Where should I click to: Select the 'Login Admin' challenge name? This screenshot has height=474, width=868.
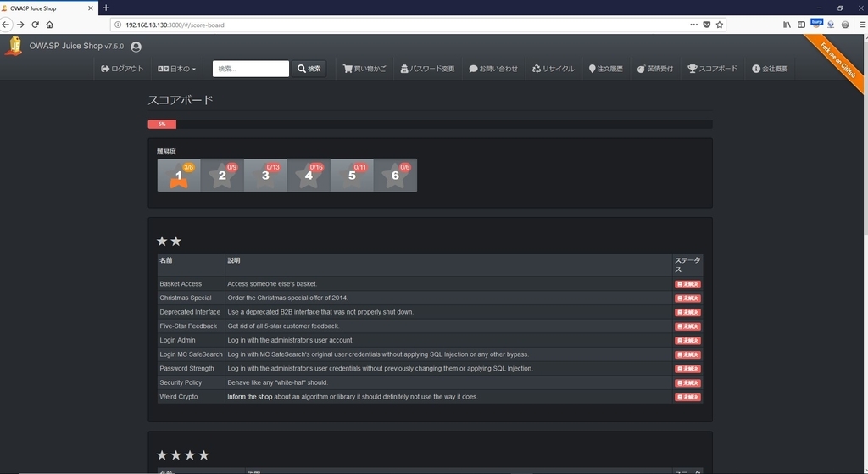click(177, 340)
